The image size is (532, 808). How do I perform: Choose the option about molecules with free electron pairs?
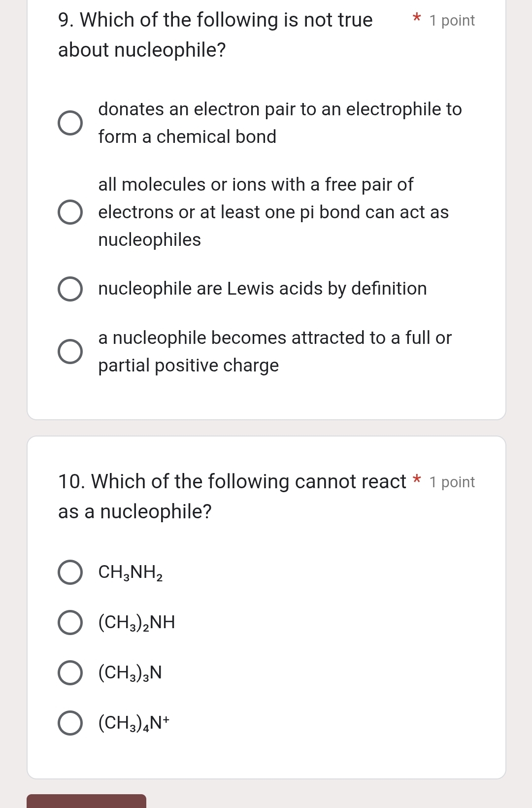[x=70, y=212]
